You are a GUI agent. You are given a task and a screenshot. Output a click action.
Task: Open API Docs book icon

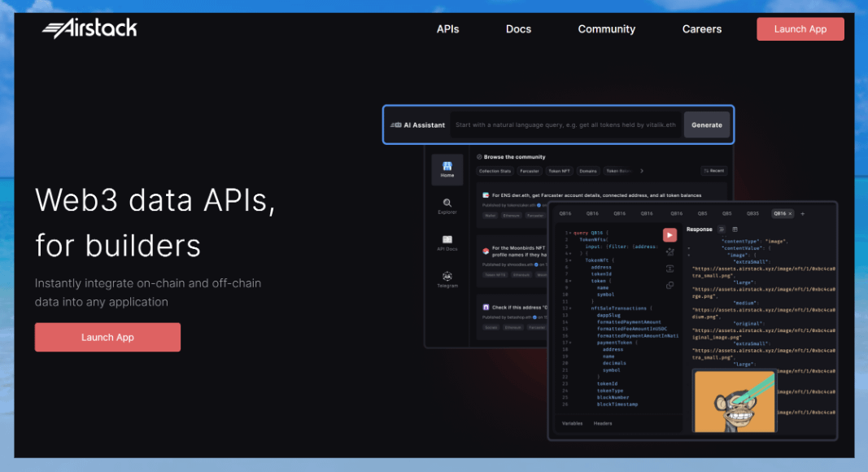(447, 243)
